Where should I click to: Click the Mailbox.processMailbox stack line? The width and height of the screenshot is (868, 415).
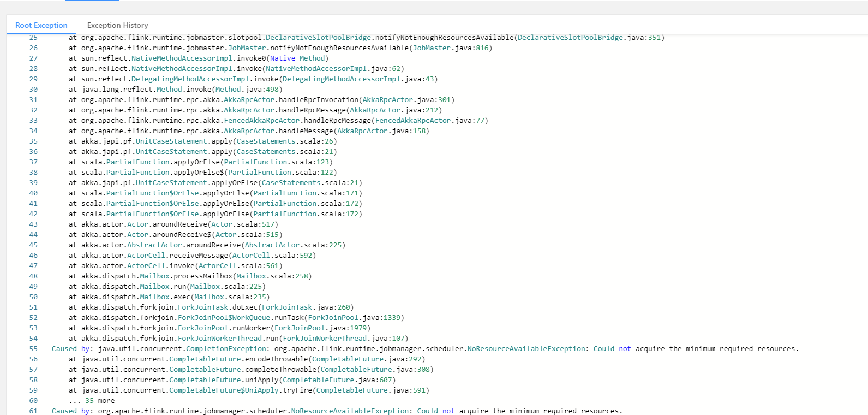[x=190, y=276]
